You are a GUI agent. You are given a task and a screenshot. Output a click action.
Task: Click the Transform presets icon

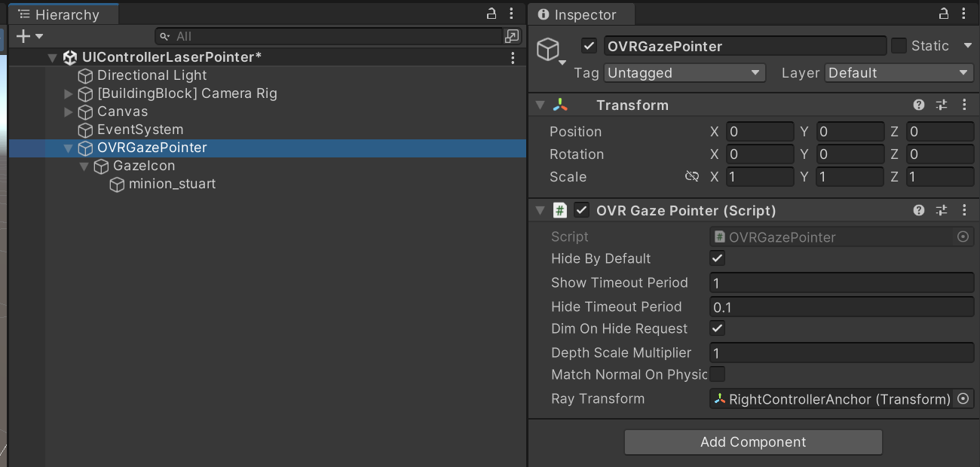click(942, 105)
